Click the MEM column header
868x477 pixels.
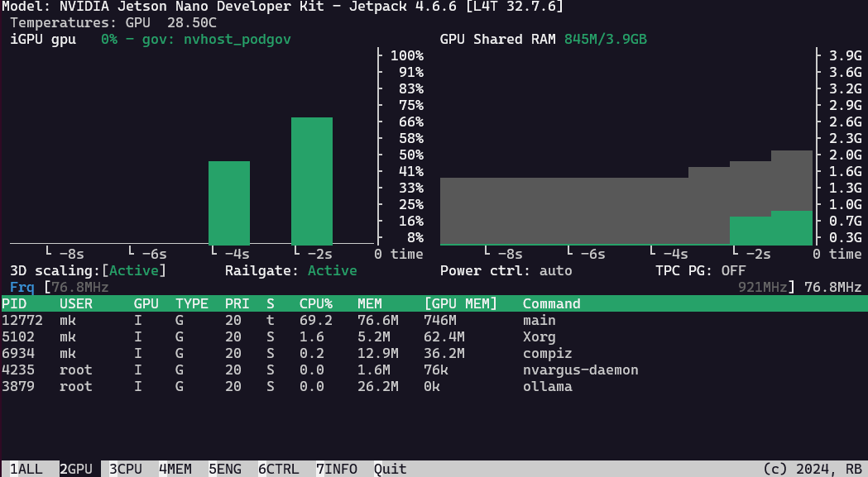(369, 303)
